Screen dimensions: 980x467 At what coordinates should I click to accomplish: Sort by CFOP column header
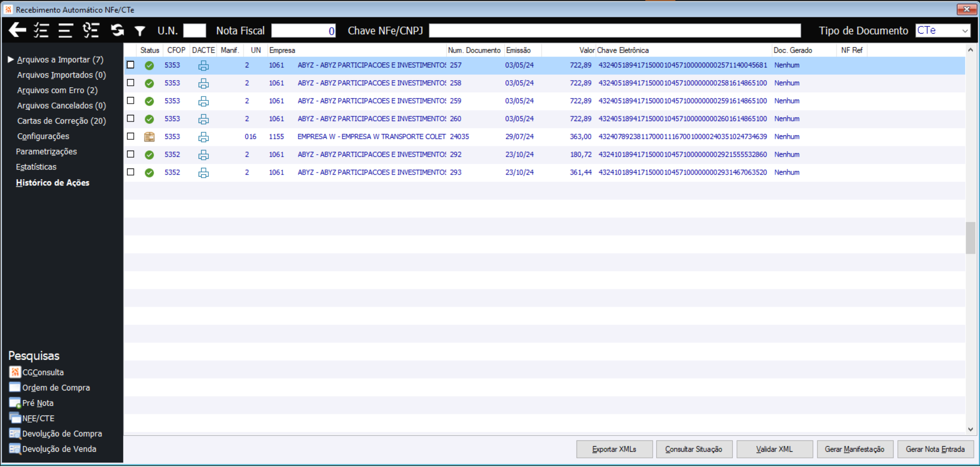[x=176, y=50]
